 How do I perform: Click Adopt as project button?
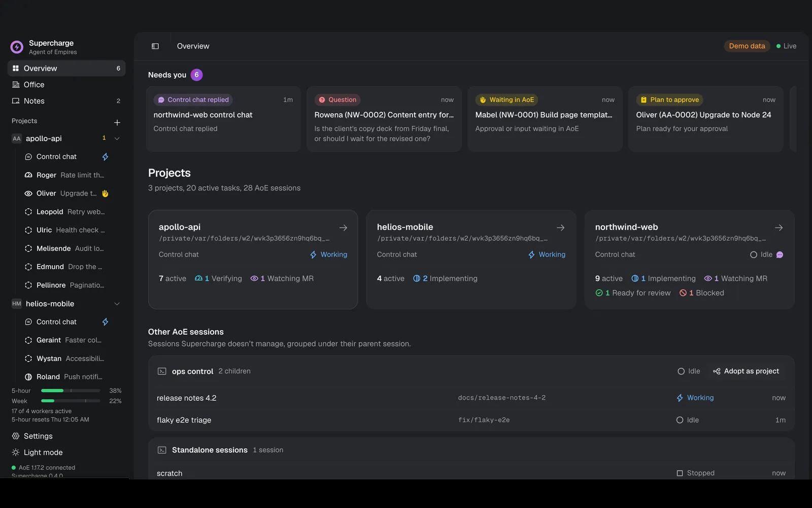pyautogui.click(x=746, y=371)
